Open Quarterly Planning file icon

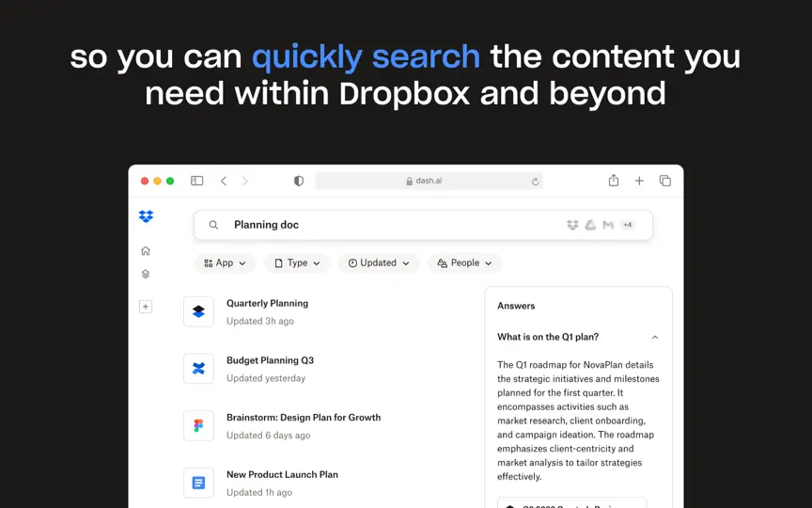(x=199, y=311)
